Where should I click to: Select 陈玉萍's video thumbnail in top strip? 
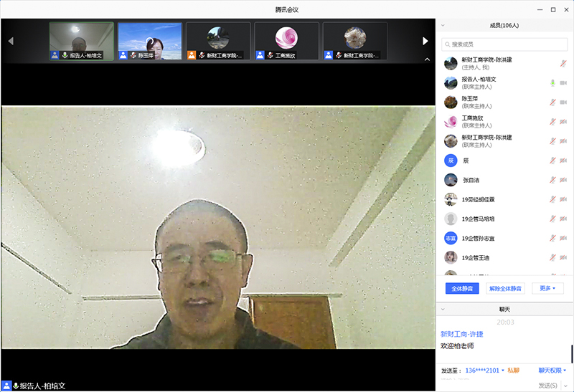coord(149,41)
